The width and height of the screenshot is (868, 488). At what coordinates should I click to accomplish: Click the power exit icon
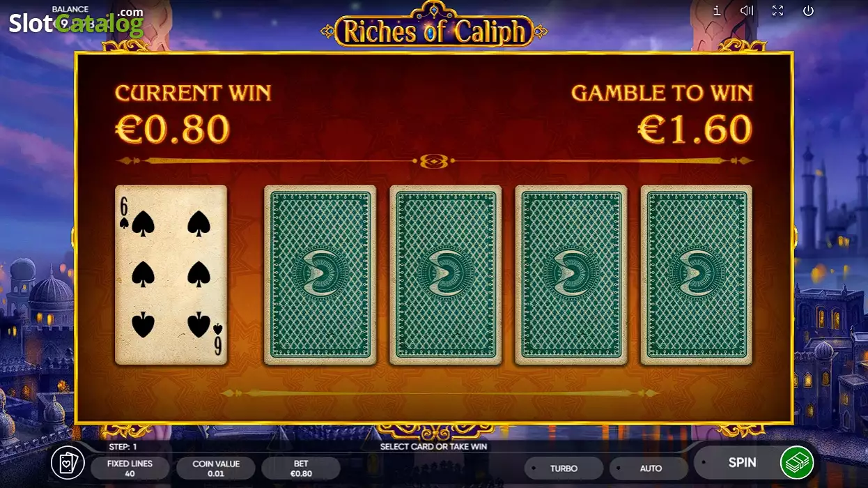(808, 10)
